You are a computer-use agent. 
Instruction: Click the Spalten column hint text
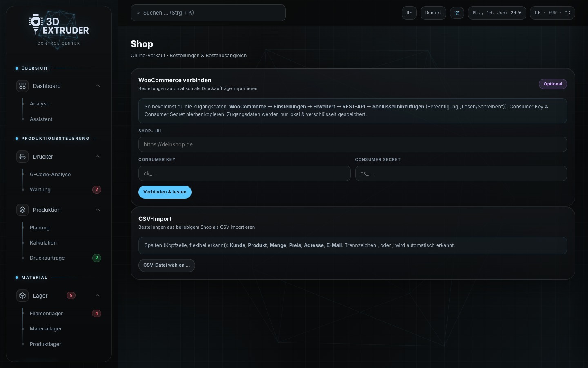(300, 245)
